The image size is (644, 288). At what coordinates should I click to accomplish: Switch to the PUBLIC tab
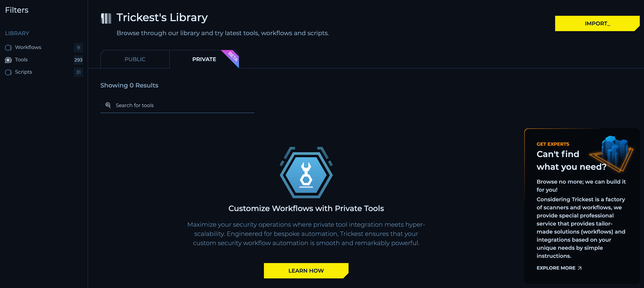[x=135, y=59]
